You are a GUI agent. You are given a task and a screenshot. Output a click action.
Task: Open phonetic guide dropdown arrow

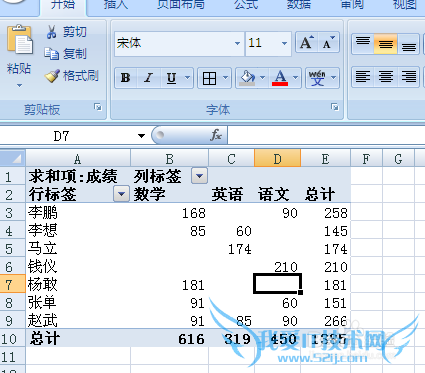tap(334, 78)
